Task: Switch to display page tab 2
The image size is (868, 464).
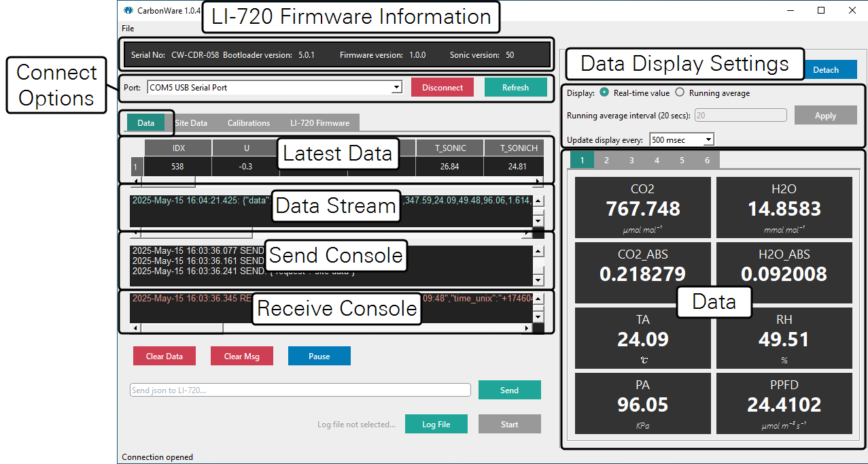Action: click(606, 161)
